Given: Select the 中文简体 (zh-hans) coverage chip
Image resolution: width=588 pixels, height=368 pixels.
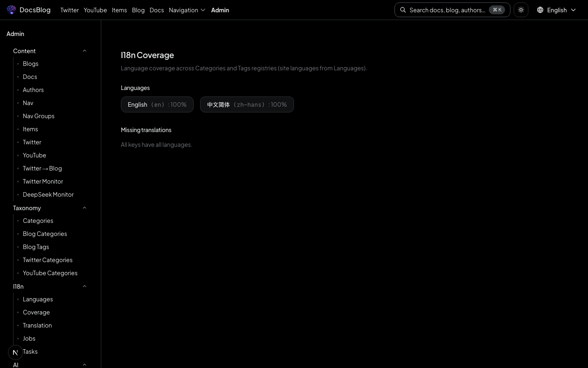Looking at the screenshot, I should 247,105.
